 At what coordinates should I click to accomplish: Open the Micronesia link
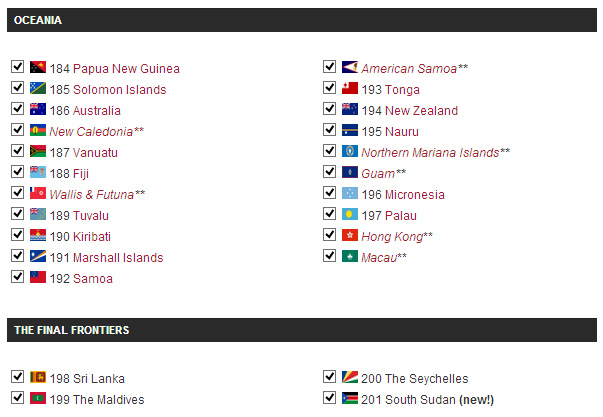tap(415, 195)
